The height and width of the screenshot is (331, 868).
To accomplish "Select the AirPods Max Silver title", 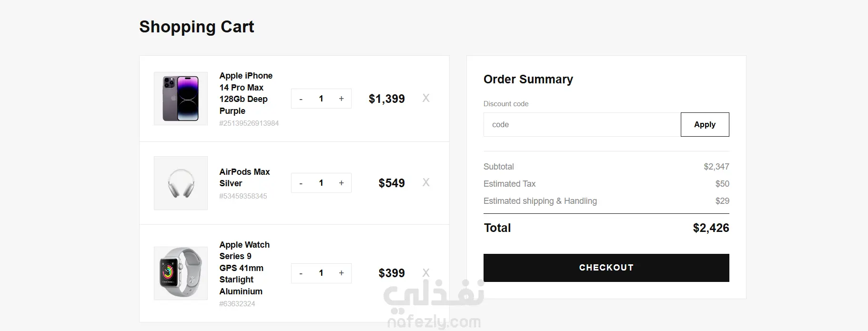I will 244,178.
